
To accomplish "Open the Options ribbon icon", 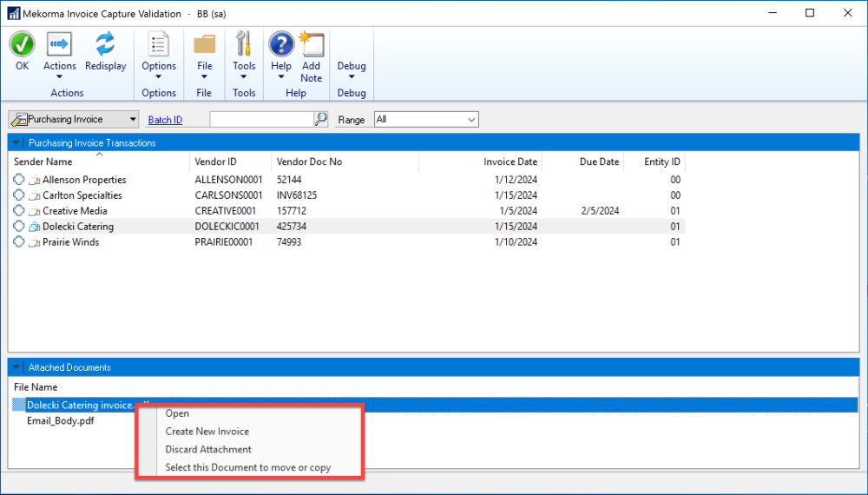I will [158, 44].
